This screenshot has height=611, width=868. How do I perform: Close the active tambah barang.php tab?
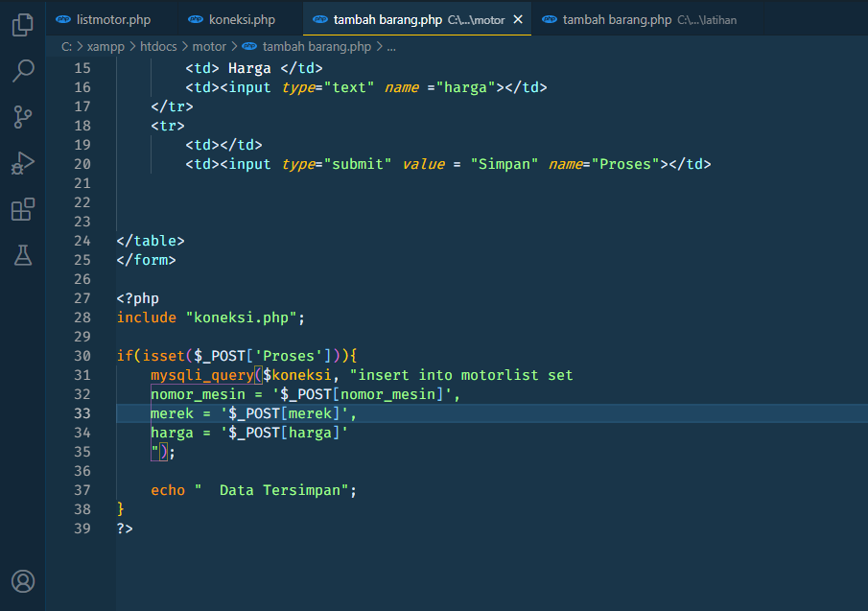(x=517, y=18)
